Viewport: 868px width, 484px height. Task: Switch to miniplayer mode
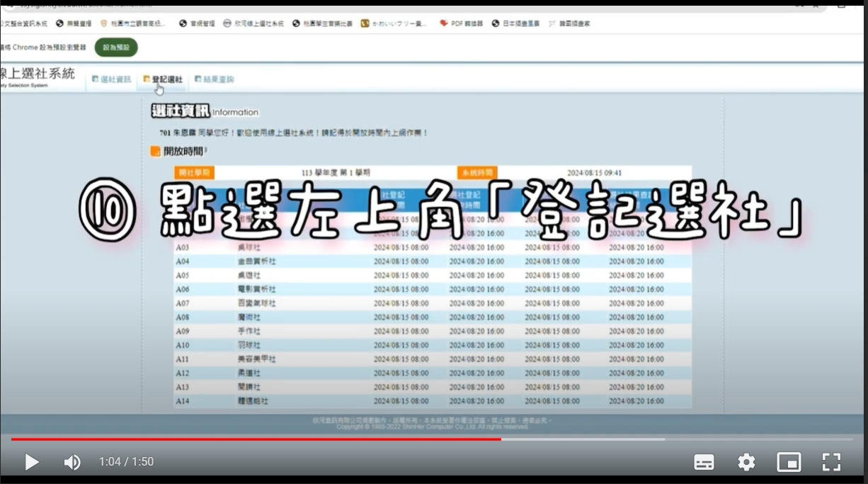pyautogui.click(x=789, y=462)
